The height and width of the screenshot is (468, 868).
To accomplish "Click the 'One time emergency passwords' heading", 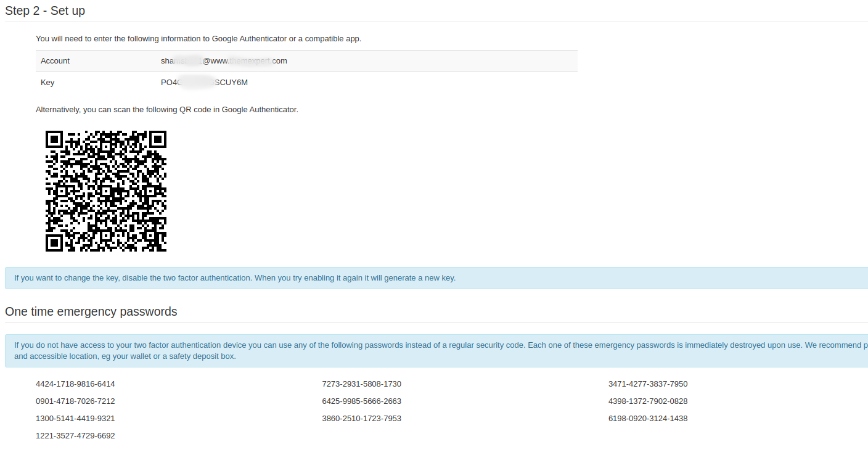I will (x=91, y=311).
